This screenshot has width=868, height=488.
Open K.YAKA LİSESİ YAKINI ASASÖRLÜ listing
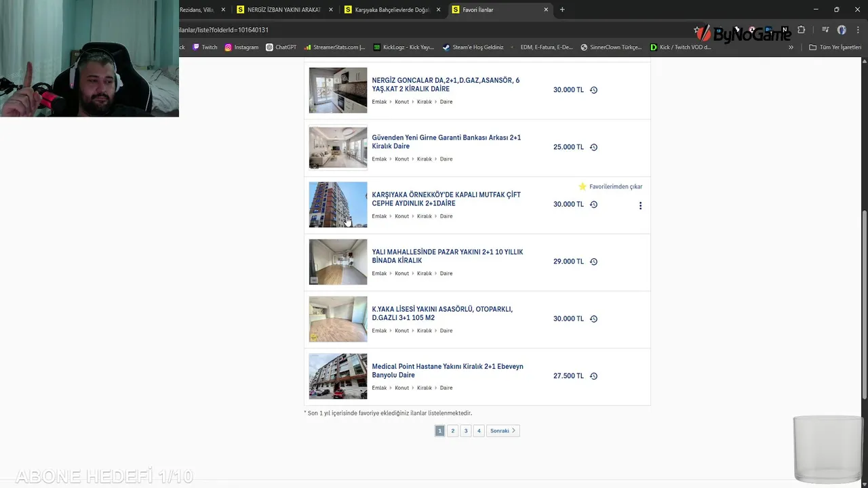pos(442,314)
